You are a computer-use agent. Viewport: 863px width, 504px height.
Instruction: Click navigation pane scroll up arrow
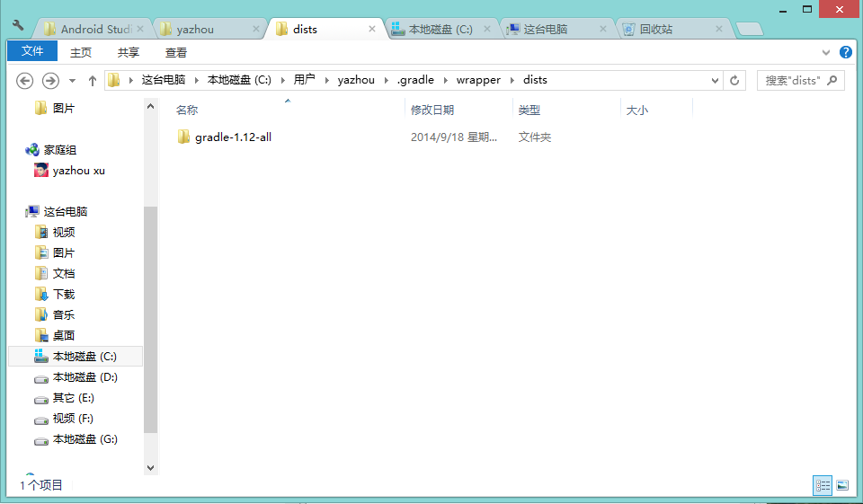[x=151, y=106]
